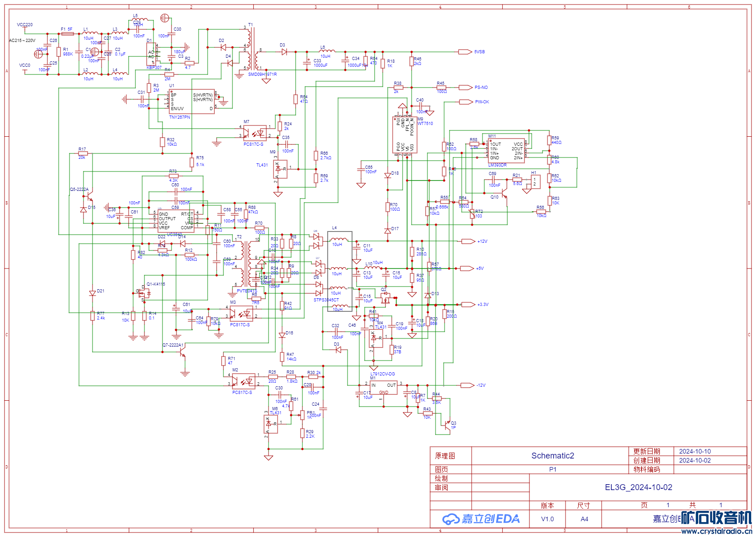The width and height of the screenshot is (756, 537).
Task: Click the F1 fuse symbol
Action: pyautogui.click(x=67, y=34)
